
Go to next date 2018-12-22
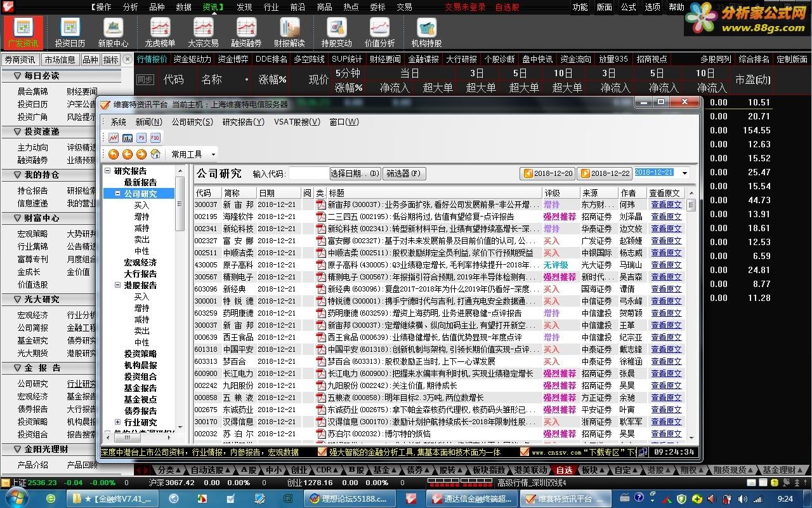pos(604,173)
